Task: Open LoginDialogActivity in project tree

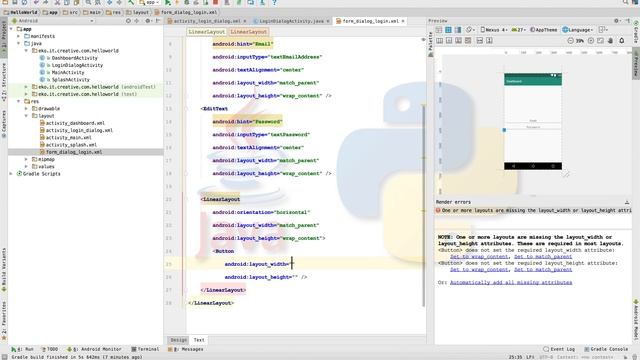Action: (77, 65)
